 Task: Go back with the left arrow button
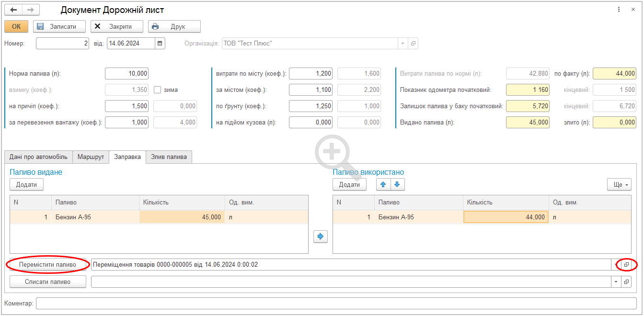tap(13, 10)
